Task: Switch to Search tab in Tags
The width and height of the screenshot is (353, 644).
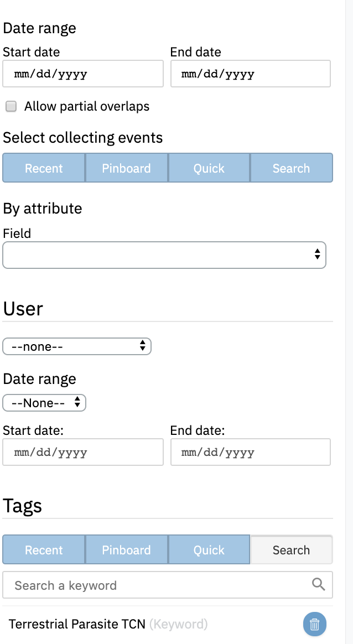Action: coord(292,550)
